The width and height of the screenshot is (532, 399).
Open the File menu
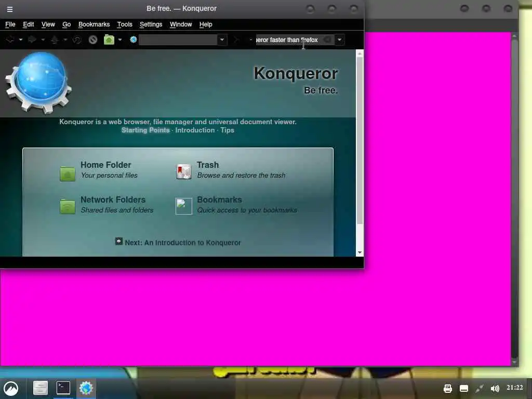click(10, 24)
